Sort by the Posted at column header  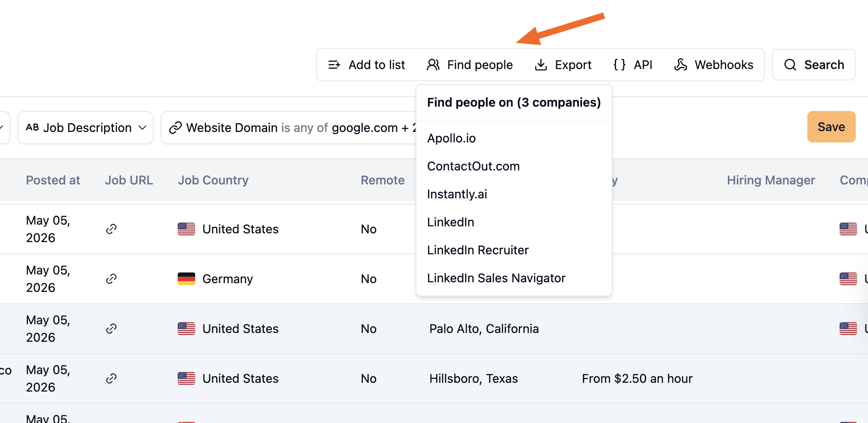click(x=53, y=180)
